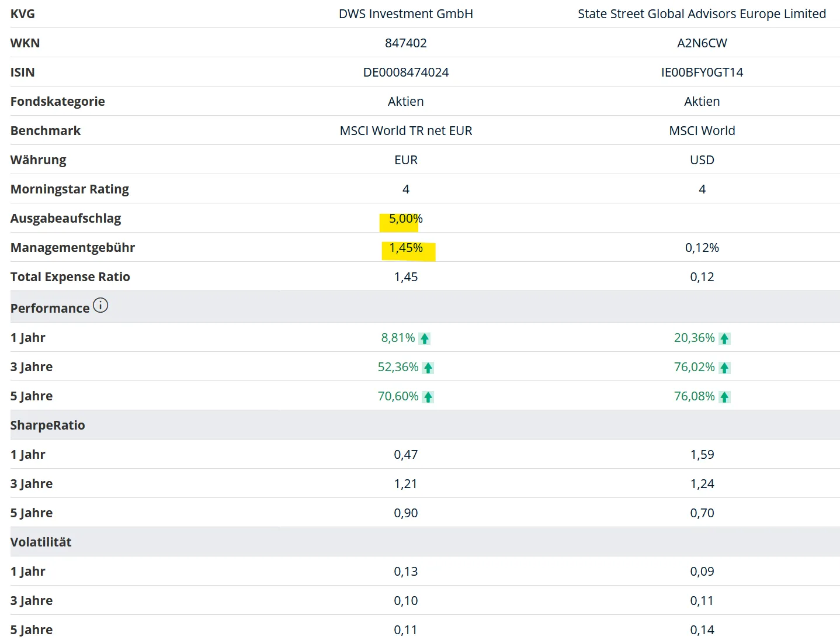
Task: Select the WKN A2N6CW cell
Action: [702, 43]
